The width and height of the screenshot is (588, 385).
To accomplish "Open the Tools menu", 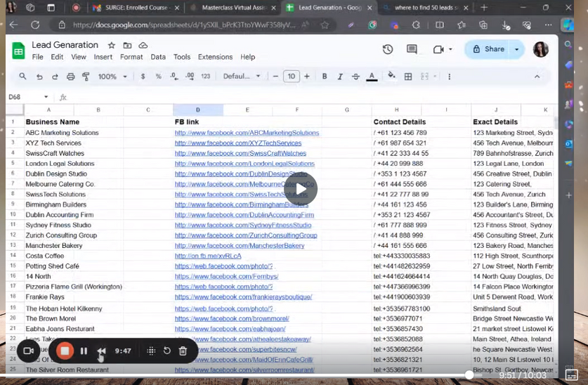I will click(182, 57).
